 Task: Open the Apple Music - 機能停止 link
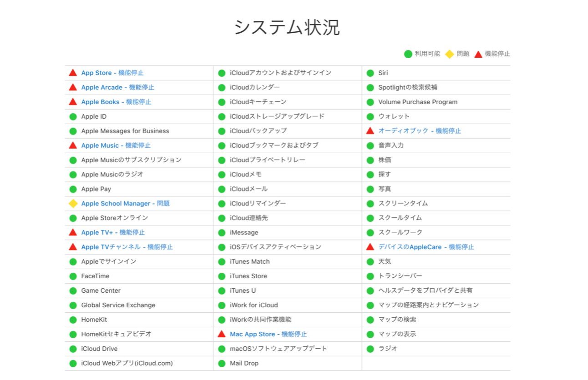(x=116, y=145)
